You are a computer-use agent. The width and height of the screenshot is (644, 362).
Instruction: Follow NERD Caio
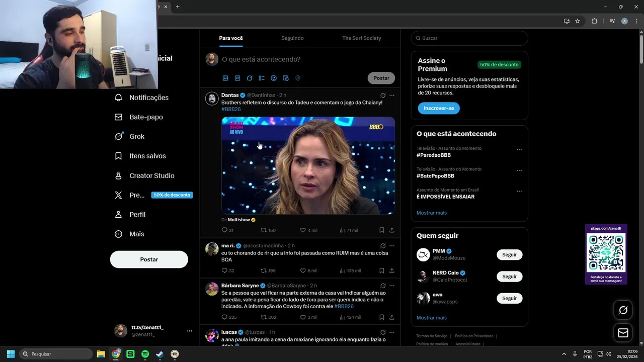coord(510,277)
